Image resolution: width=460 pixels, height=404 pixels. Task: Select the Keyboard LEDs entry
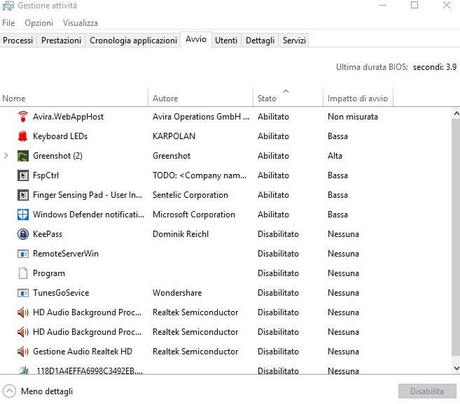click(x=60, y=136)
